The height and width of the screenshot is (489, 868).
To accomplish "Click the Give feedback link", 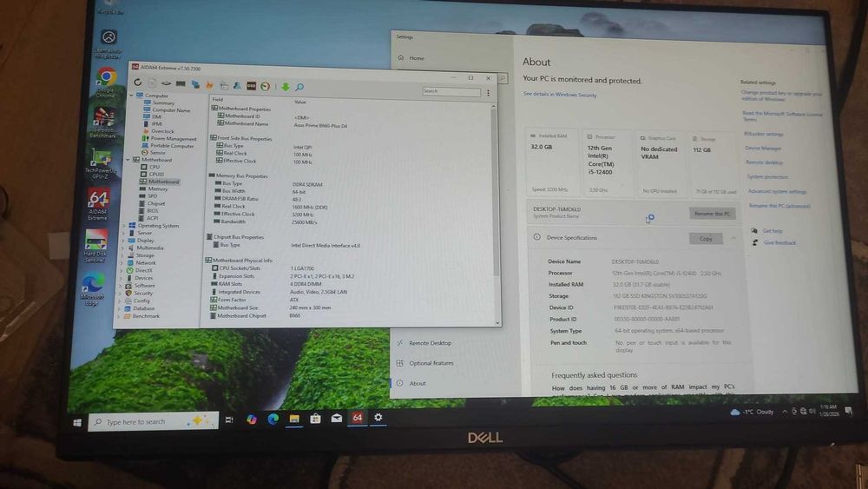I will coord(779,243).
